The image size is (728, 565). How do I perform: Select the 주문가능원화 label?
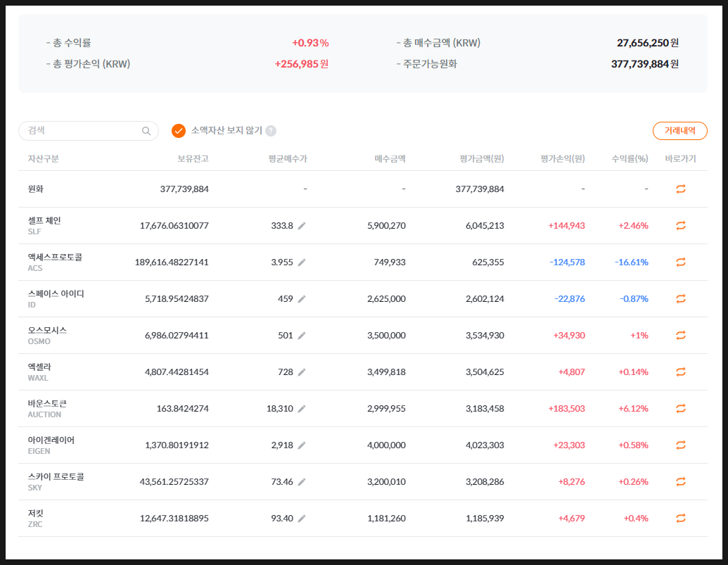[x=430, y=64]
